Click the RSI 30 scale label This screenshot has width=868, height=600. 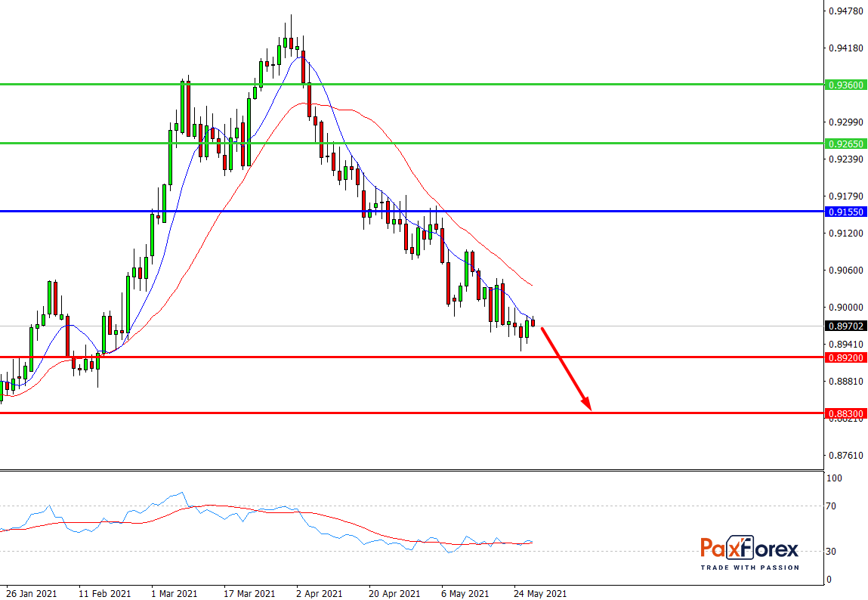pyautogui.click(x=831, y=552)
